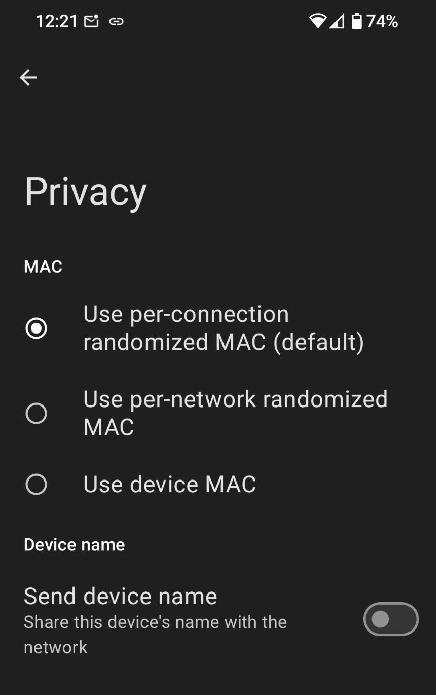Choose 'Use per-connection randomized MAC (default)' label
Viewport: 436px width, 695px height.
tap(224, 328)
